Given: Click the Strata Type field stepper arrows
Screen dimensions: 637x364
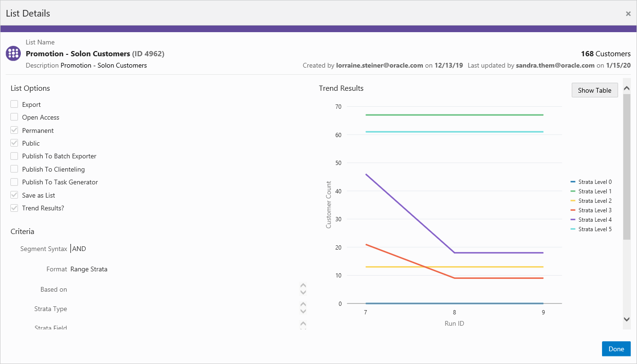Looking at the screenshot, I should point(303,308).
